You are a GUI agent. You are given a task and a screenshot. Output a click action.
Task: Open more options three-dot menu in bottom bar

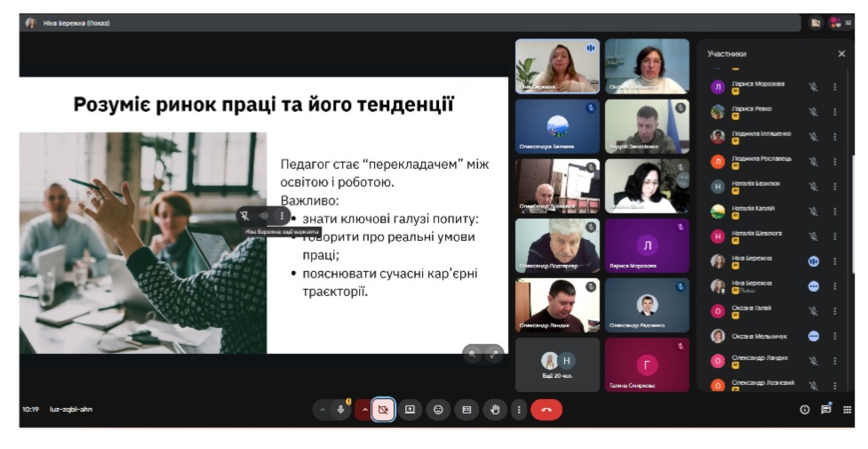coord(519,410)
